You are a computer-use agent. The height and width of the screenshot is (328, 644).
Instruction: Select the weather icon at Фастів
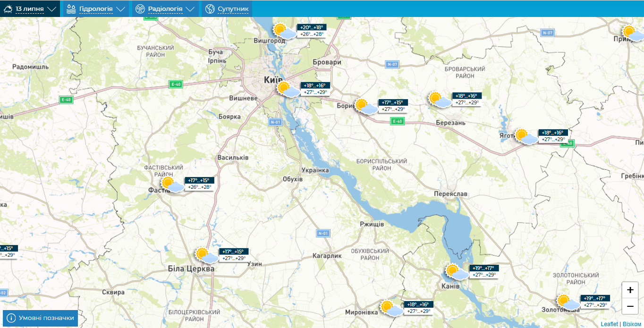[x=172, y=184]
